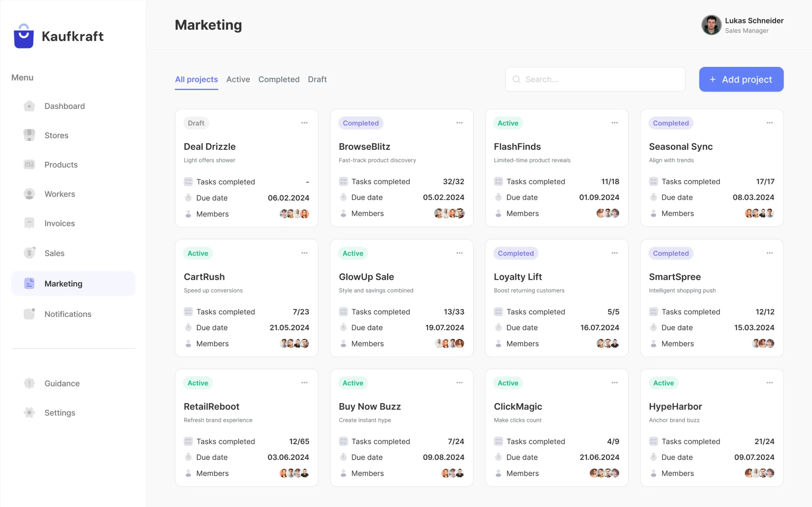This screenshot has height=507, width=812.
Task: Click the Add project button
Action: (741, 80)
